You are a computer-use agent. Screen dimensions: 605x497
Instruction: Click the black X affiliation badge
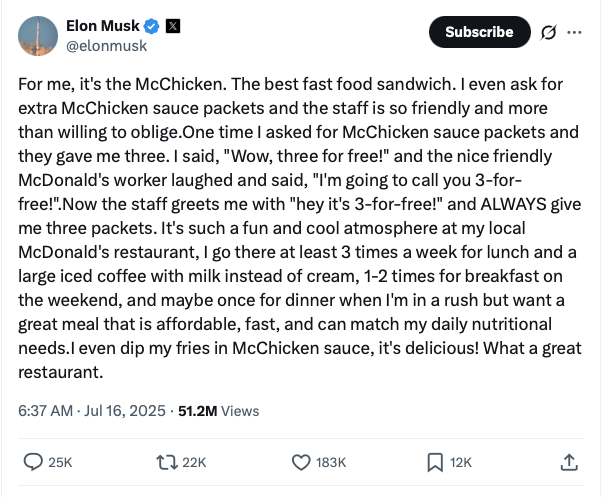pos(173,26)
